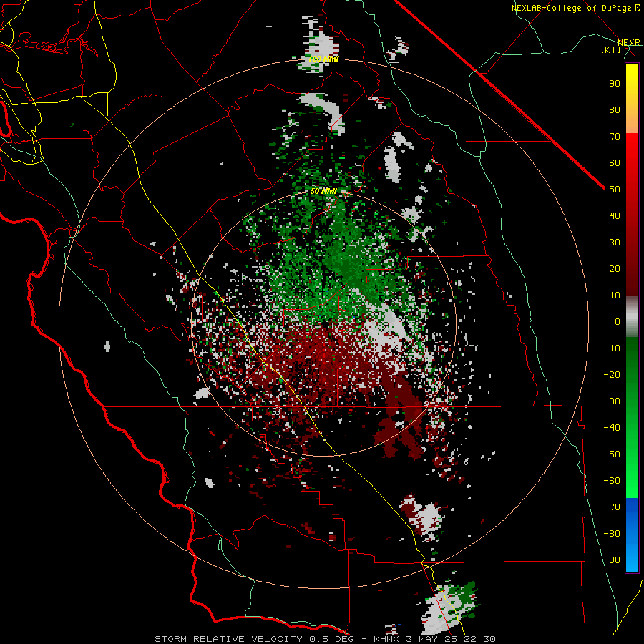Click the 70 value on velocity scale
The width and height of the screenshot is (644, 644).
pos(615,137)
